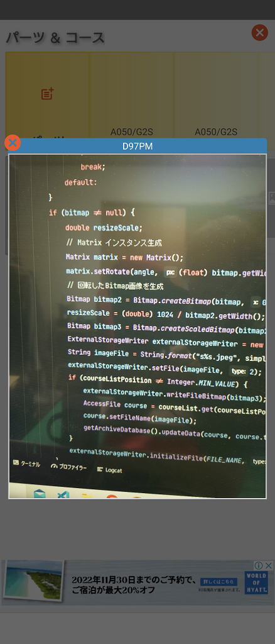The width and height of the screenshot is (275, 644).
Task: Open the ad info icon
Action: (x=259, y=565)
